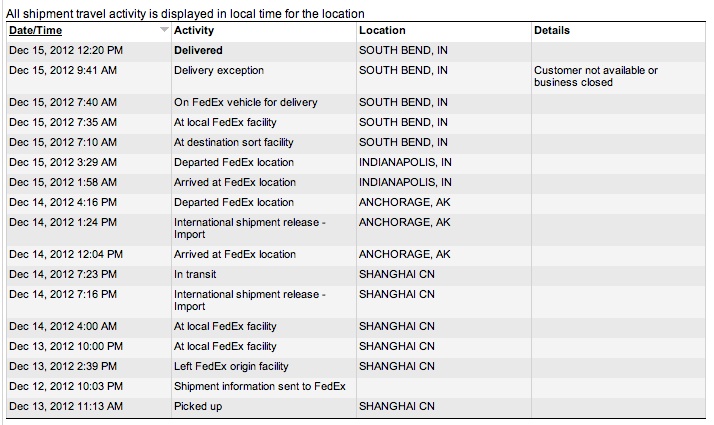Select Left FedEx origin facility entry
The height and width of the screenshot is (425, 714).
pyautogui.click(x=231, y=367)
